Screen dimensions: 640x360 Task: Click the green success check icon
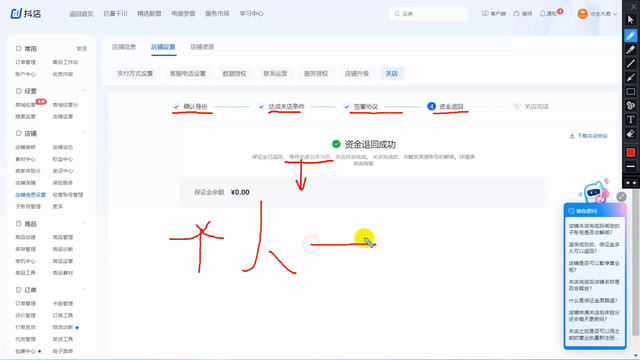pyautogui.click(x=336, y=144)
